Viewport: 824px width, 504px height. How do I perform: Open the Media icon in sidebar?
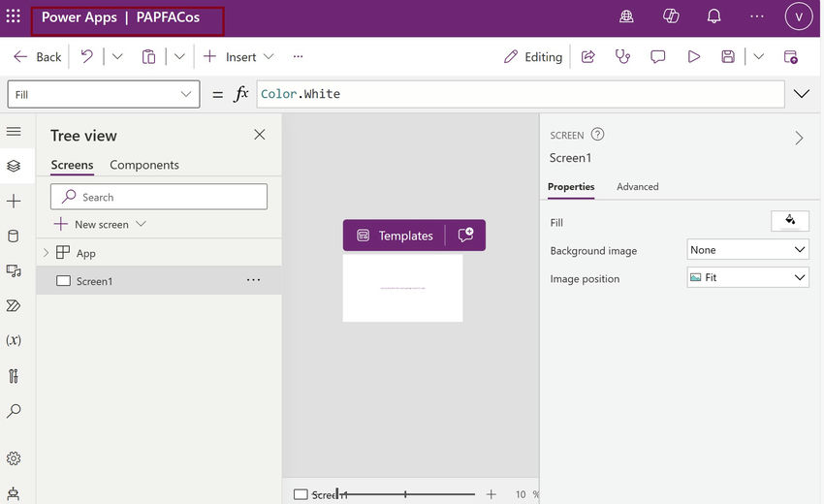pyautogui.click(x=14, y=270)
